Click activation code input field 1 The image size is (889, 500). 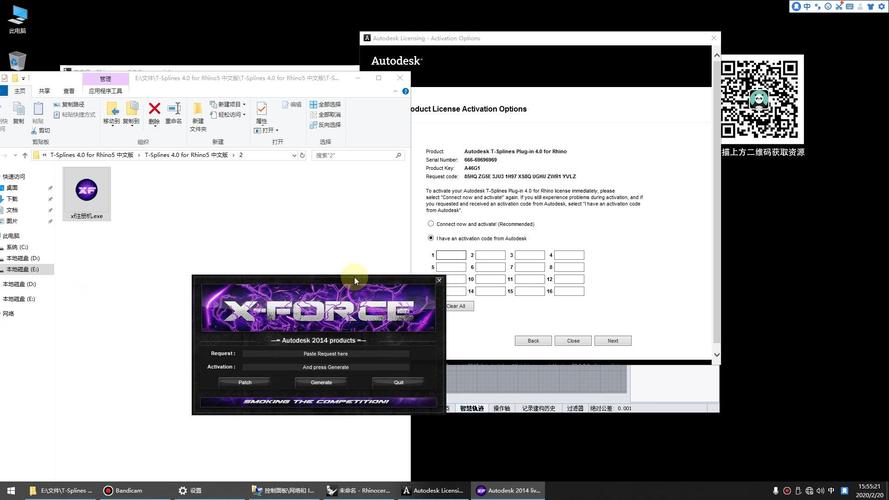click(x=451, y=255)
